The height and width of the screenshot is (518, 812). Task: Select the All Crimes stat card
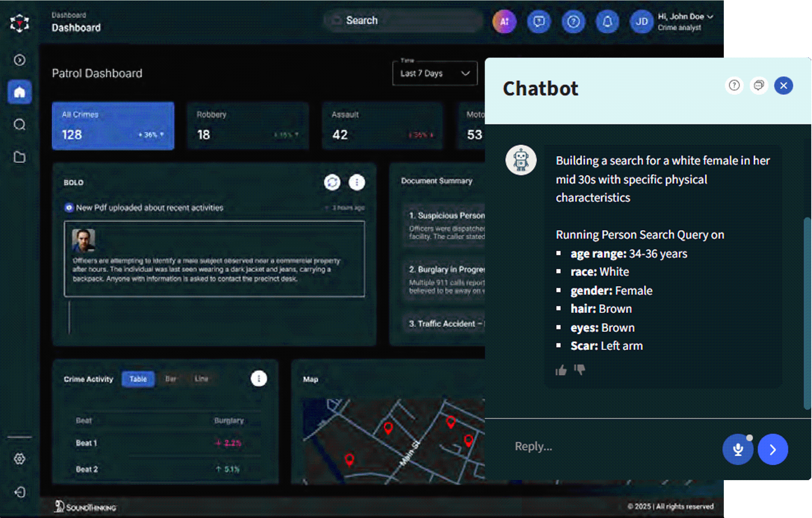(x=113, y=126)
